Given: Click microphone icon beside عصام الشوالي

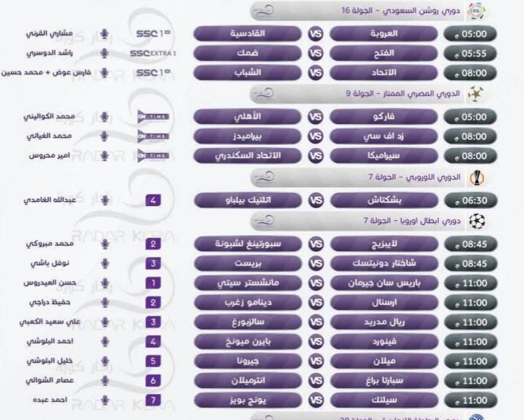Looking at the screenshot, I should (105, 381).
